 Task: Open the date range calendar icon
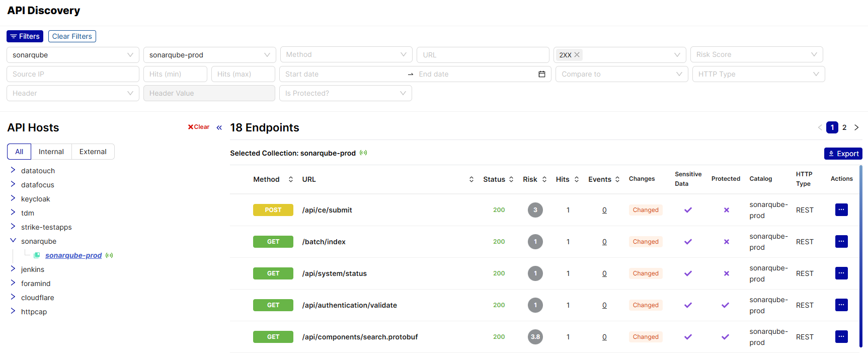pos(541,74)
